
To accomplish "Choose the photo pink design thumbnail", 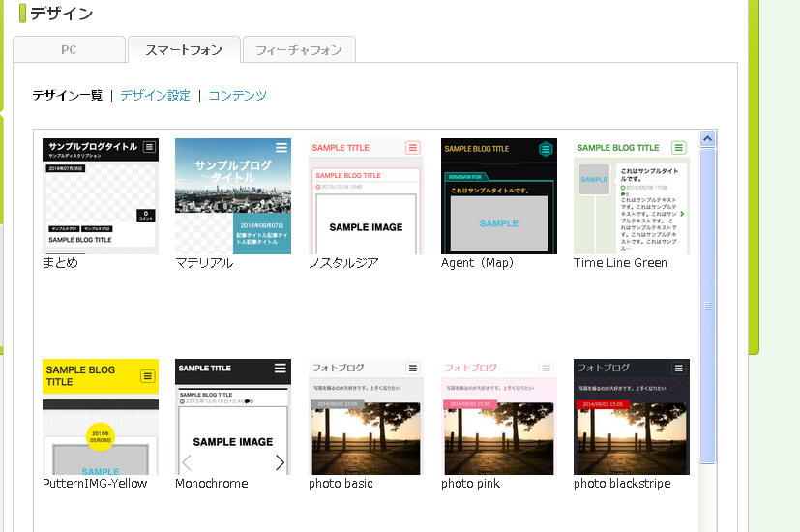I will [499, 417].
